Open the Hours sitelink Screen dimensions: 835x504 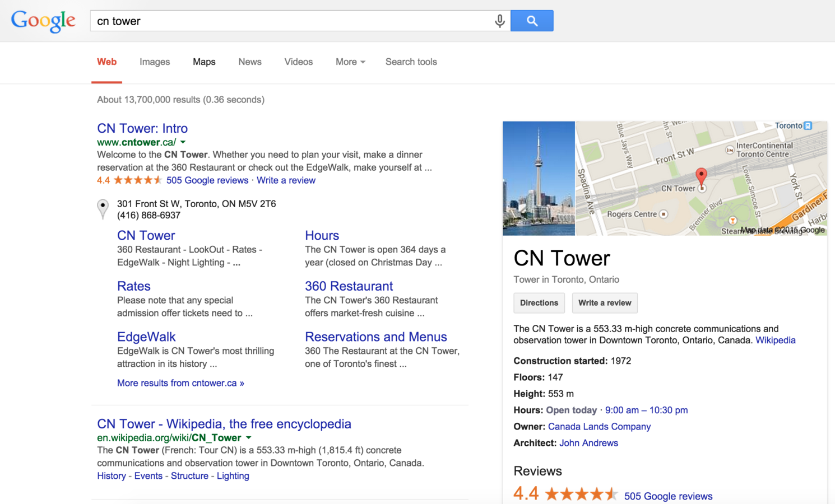[x=322, y=235]
